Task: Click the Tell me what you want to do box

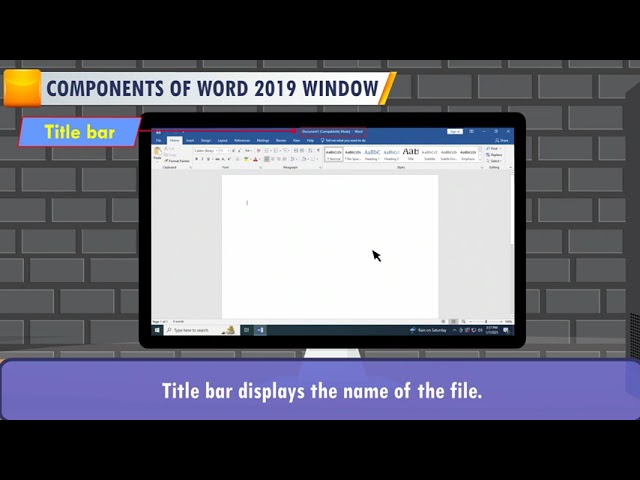Action: click(x=343, y=140)
